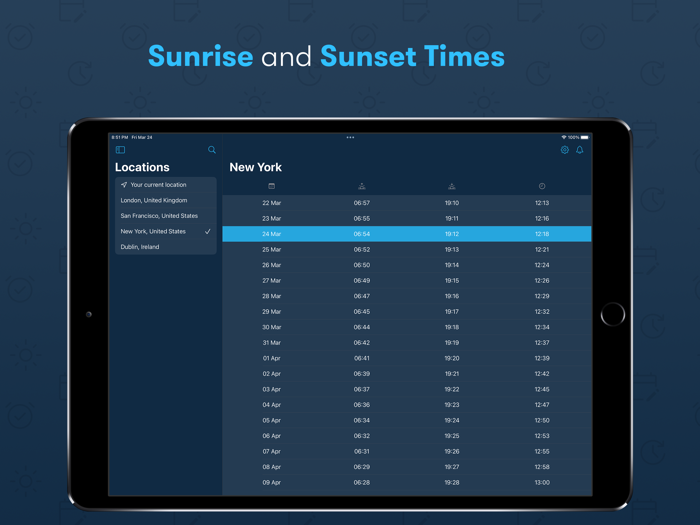Tap the battery status indicator
700x525 pixels.
click(x=585, y=138)
